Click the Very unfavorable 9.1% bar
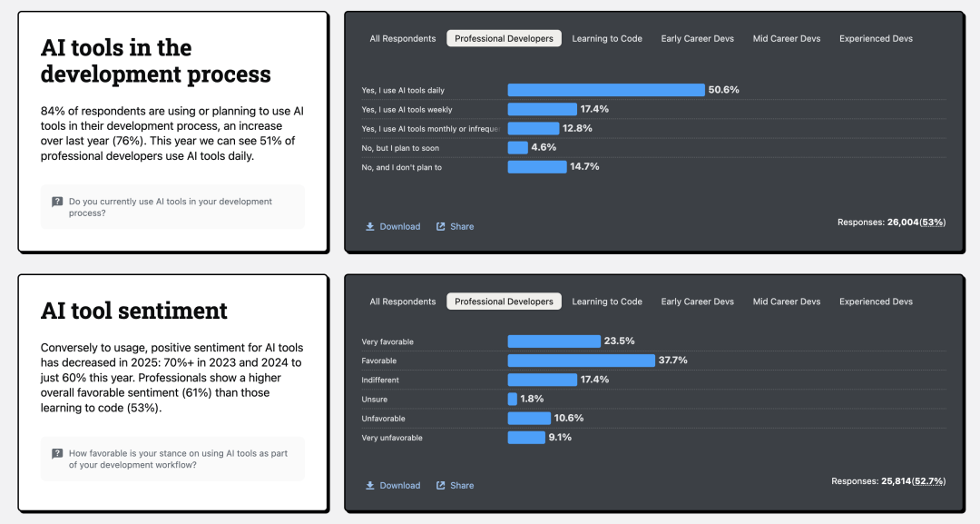 pos(525,438)
